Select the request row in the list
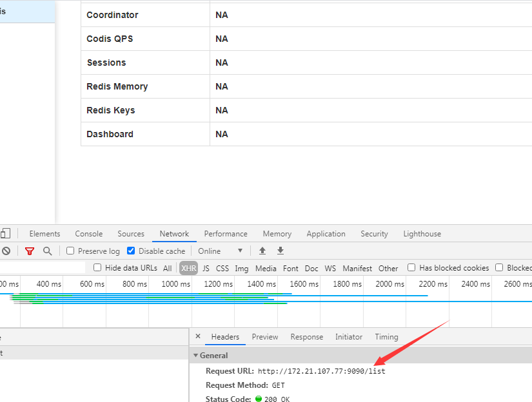 click(94, 353)
